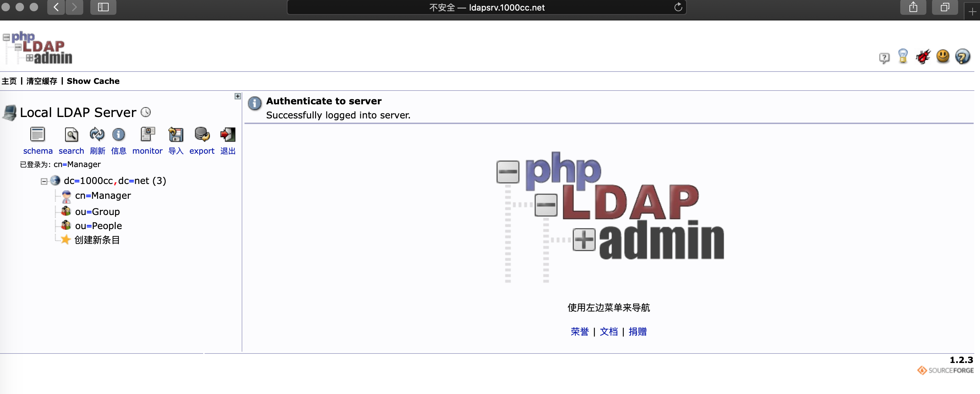Click the Safari show tabs button
The image size is (980, 394).
945,7
